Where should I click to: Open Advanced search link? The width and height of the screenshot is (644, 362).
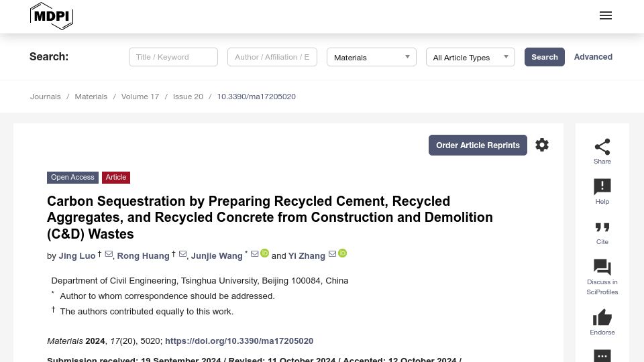(593, 57)
